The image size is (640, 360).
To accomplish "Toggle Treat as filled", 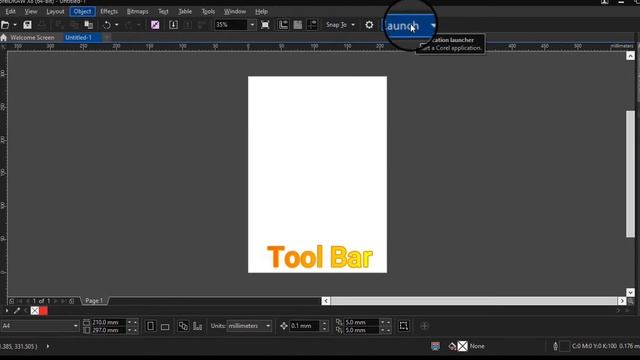I will [404, 326].
